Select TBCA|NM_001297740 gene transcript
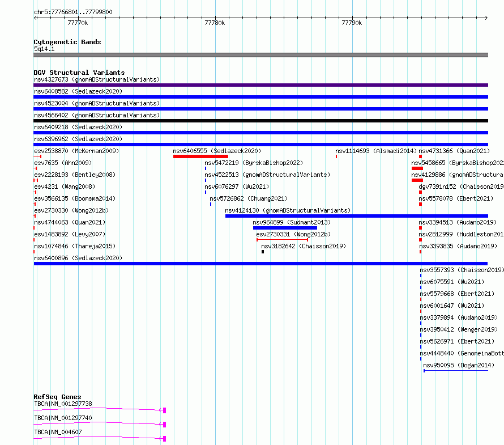Screen dimensions: 504x445 pyautogui.click(x=100, y=424)
